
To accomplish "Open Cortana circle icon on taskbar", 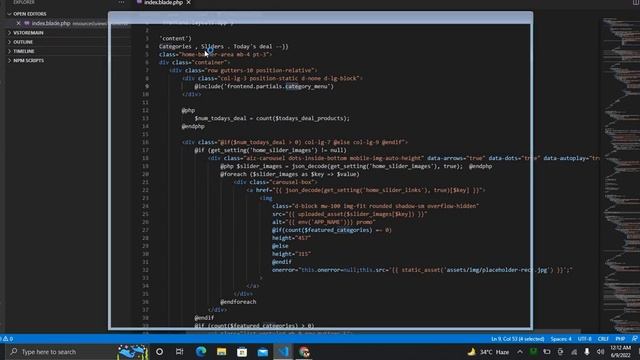I will pos(159,351).
